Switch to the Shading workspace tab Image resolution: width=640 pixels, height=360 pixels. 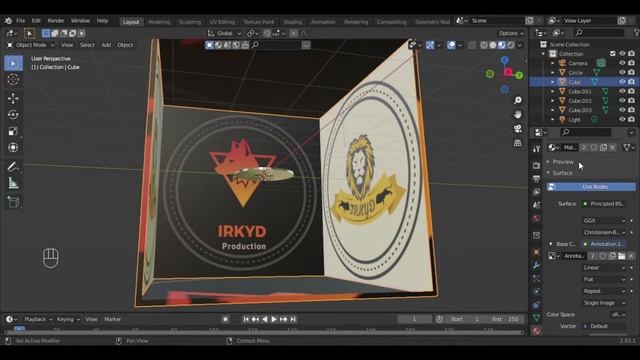292,22
